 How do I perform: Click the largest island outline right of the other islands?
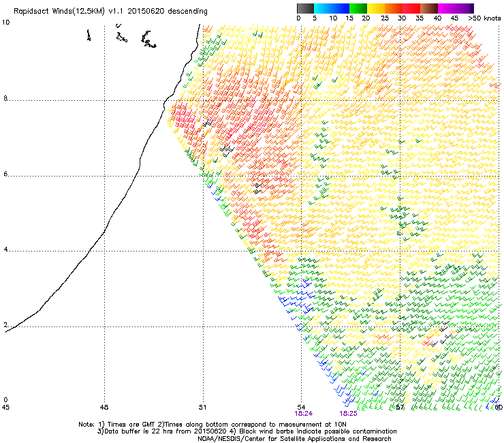pyautogui.click(x=148, y=40)
